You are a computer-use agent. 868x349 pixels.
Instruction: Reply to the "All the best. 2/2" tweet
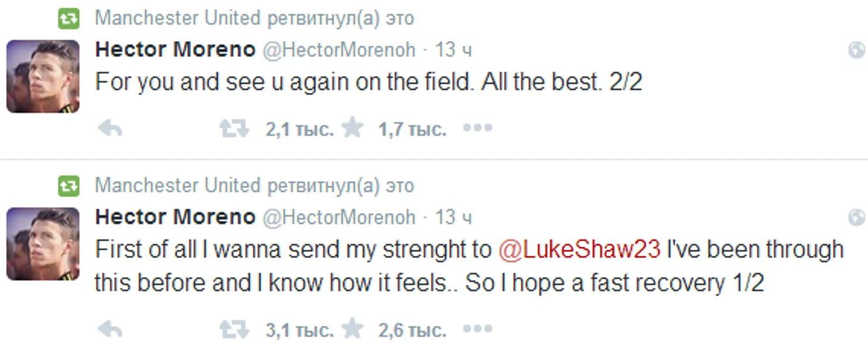[x=110, y=128]
